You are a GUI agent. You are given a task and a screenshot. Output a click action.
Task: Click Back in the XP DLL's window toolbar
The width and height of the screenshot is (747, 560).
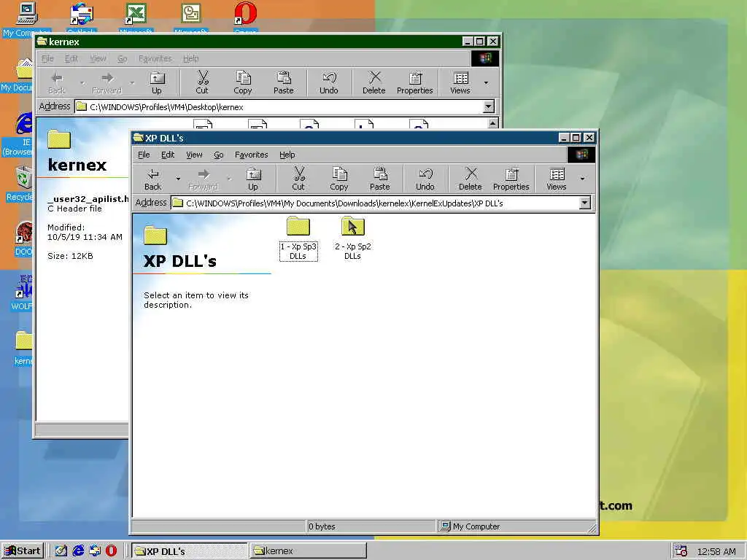[x=153, y=179]
